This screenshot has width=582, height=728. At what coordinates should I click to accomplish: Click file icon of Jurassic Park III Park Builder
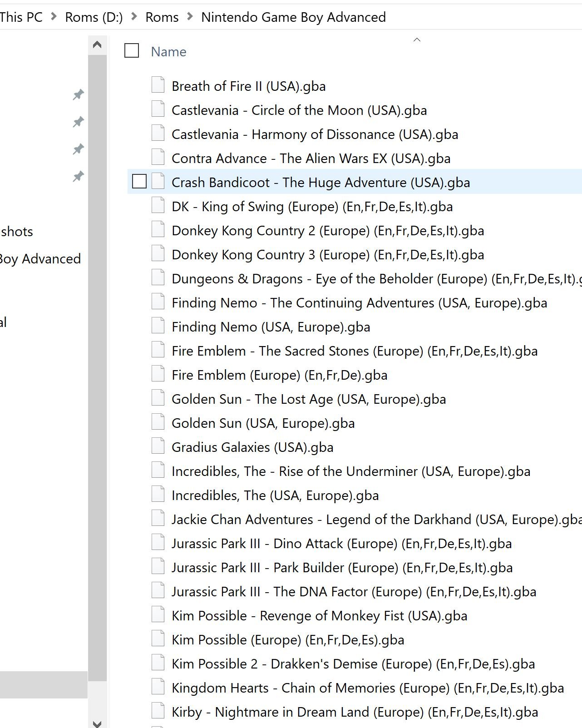pos(158,566)
